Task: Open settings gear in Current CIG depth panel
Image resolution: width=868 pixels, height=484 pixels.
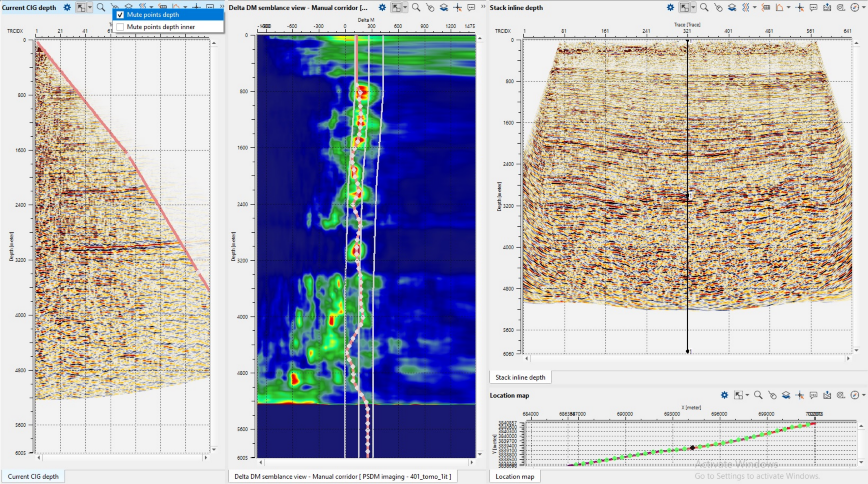Action: coord(67,7)
